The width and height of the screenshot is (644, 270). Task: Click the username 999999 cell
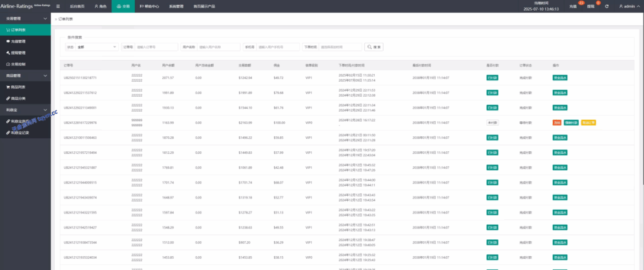(136, 122)
